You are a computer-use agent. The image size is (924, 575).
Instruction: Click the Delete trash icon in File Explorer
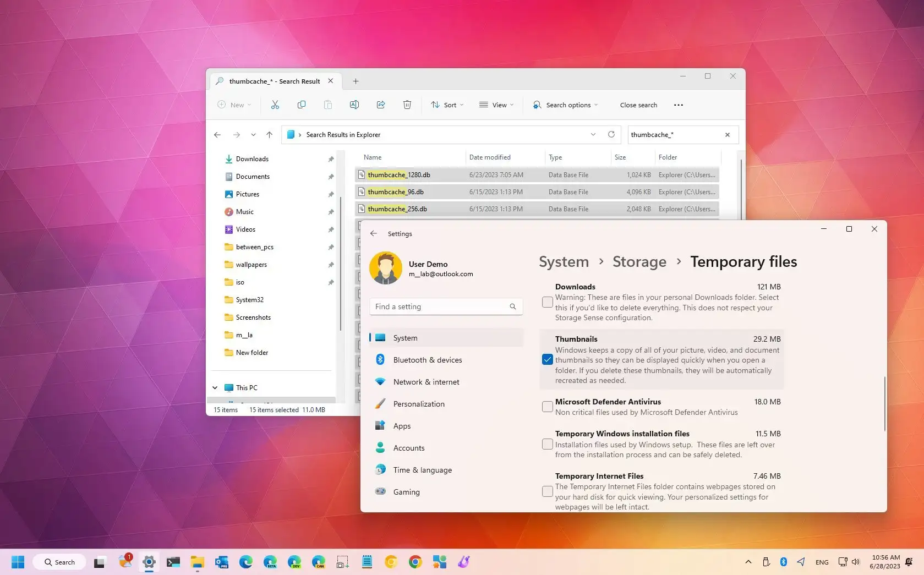pyautogui.click(x=407, y=105)
